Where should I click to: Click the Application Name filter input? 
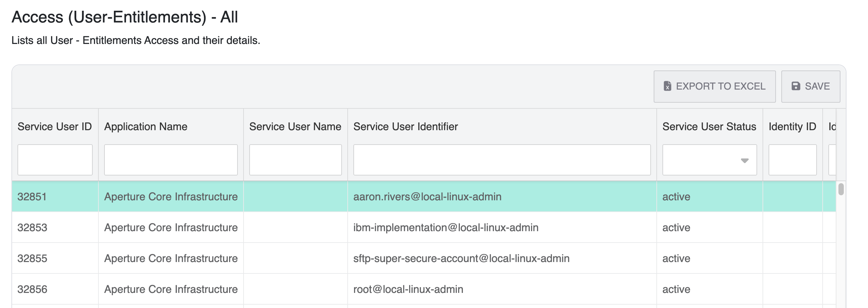coord(171,160)
